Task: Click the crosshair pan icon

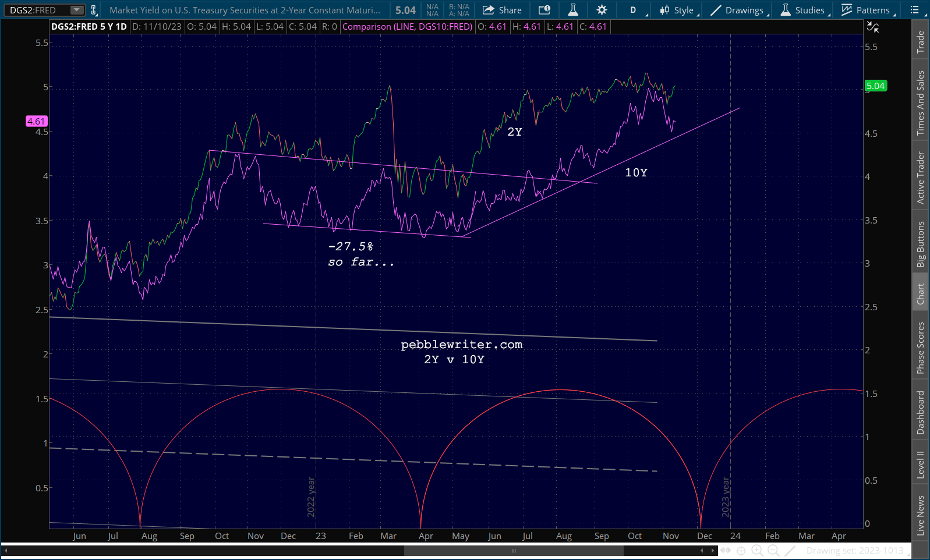Action: tap(741, 550)
